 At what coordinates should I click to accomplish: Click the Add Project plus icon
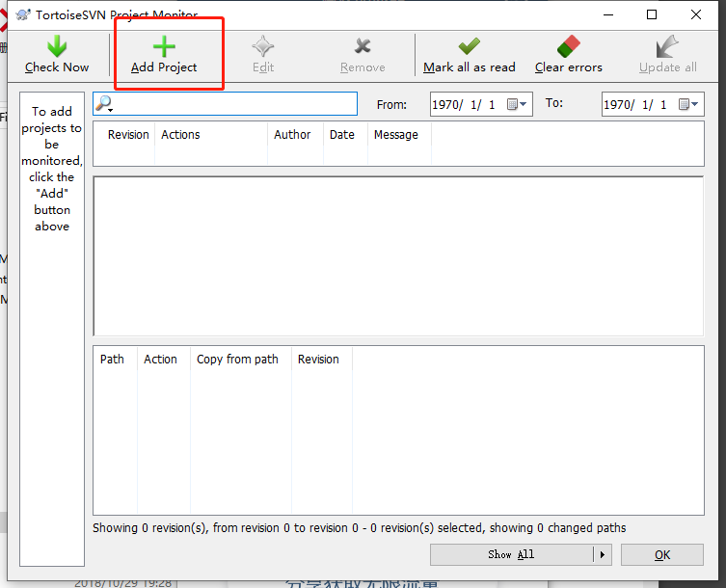pyautogui.click(x=164, y=46)
